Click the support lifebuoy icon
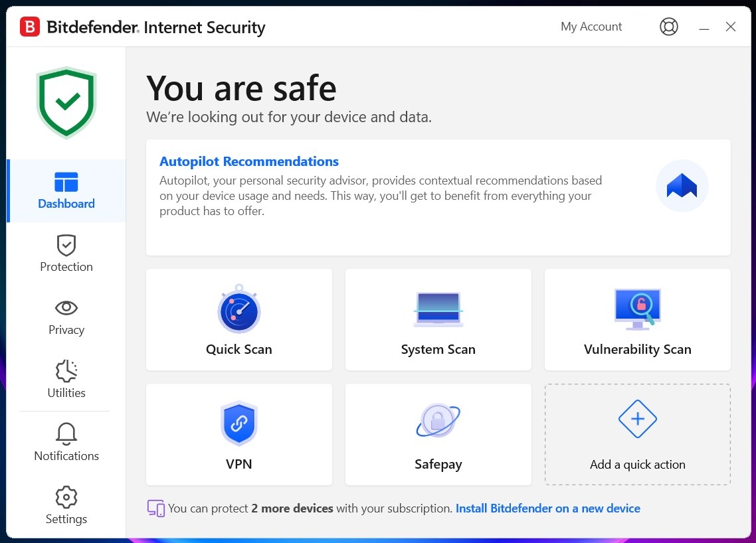Screen dimensions: 756x543 [x=669, y=27]
